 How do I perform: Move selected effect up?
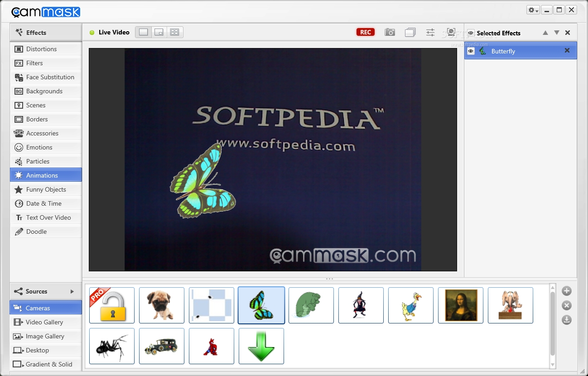pos(545,33)
